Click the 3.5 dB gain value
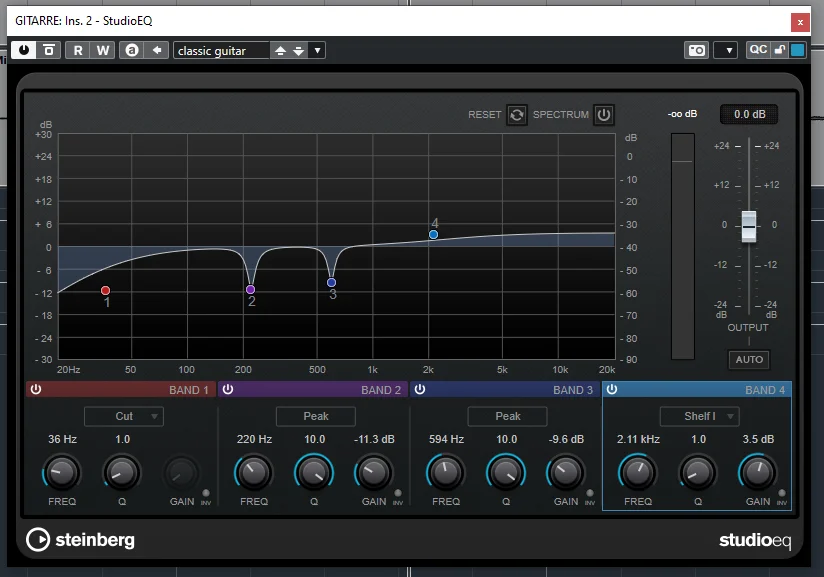824x577 pixels. (758, 439)
